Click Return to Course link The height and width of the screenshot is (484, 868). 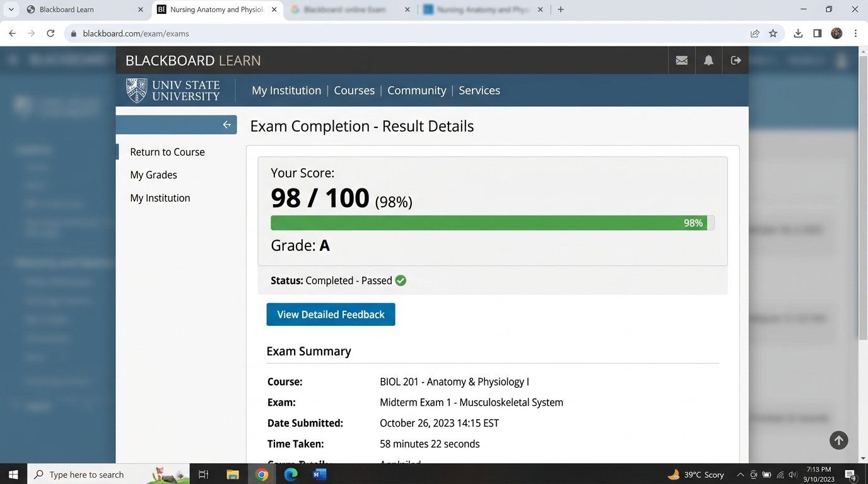coord(167,152)
